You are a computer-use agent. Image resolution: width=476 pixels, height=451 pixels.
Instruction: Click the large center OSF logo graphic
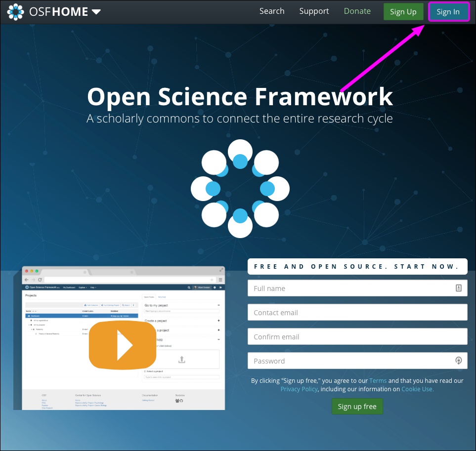pos(240,189)
